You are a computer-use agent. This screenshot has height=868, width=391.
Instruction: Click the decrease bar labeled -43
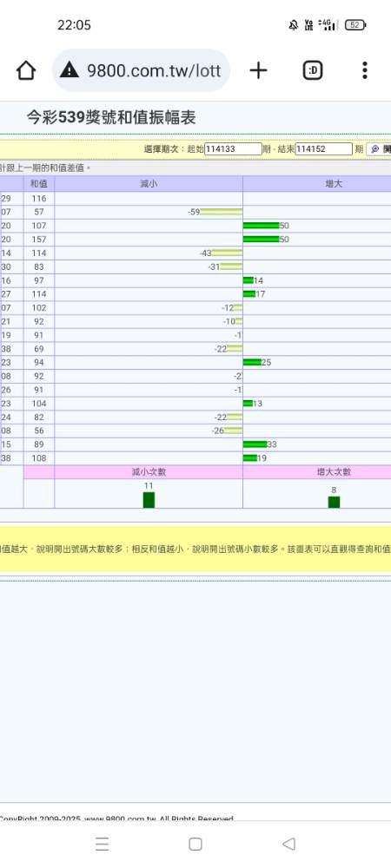(x=227, y=253)
